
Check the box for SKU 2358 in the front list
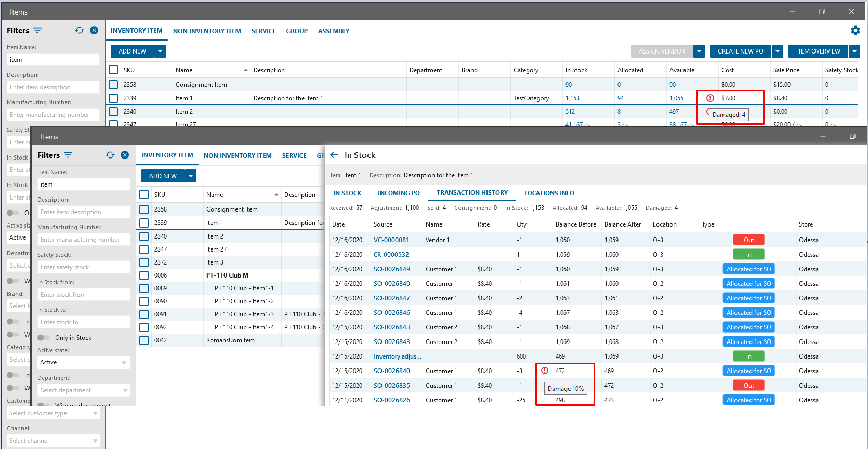[144, 209]
